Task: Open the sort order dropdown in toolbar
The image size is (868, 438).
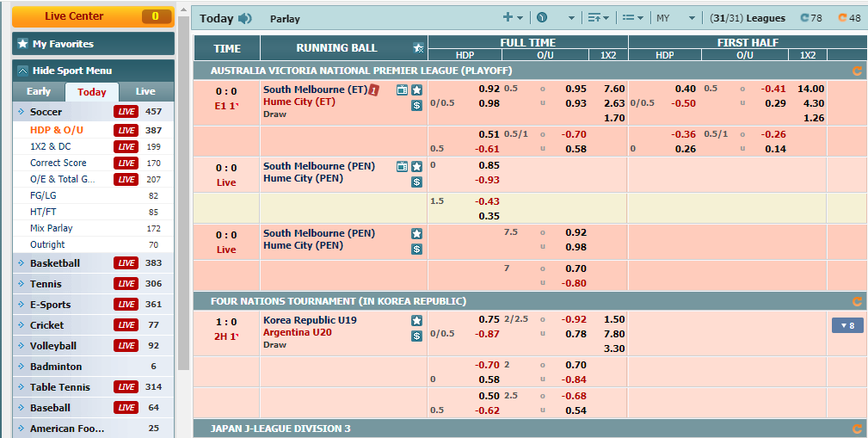Action: (597, 18)
